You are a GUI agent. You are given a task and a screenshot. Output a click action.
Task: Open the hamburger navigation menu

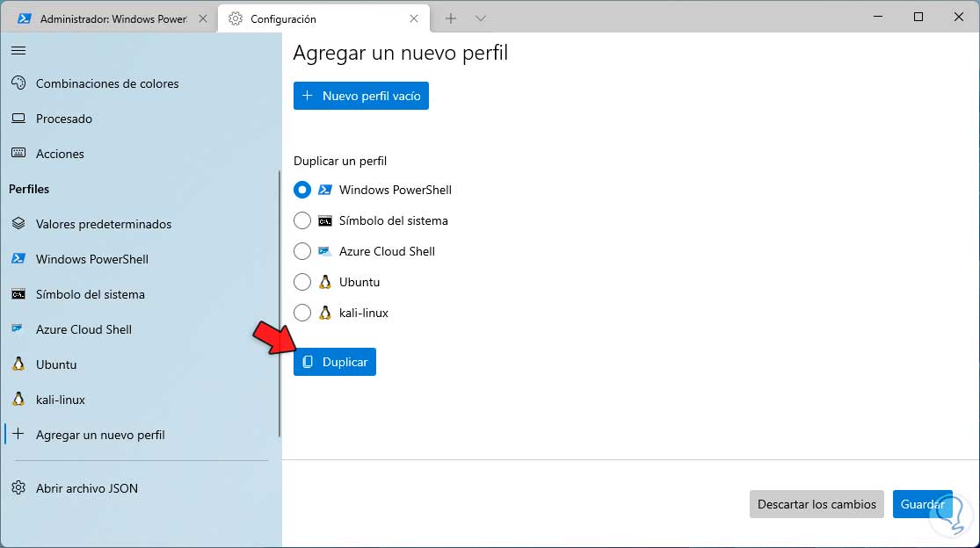coord(18,51)
